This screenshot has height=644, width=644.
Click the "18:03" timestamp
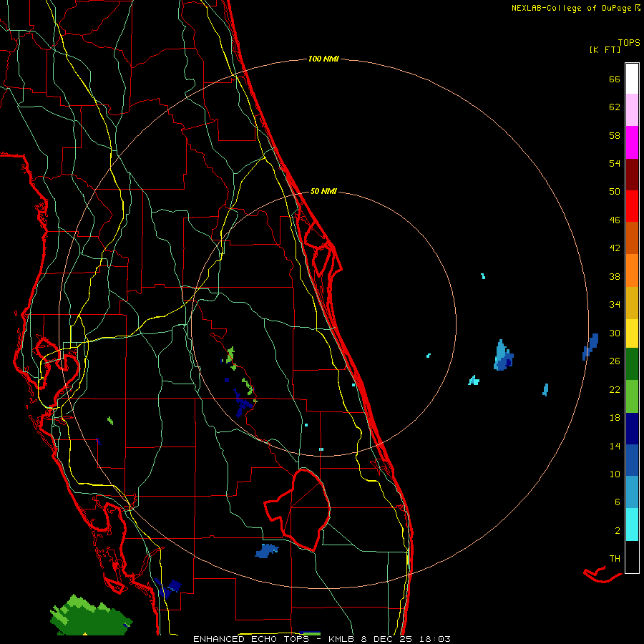[434, 639]
